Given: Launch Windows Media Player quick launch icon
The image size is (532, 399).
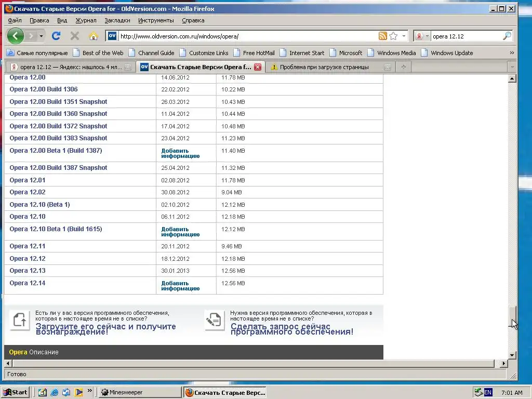Looking at the screenshot, I should point(79,393).
